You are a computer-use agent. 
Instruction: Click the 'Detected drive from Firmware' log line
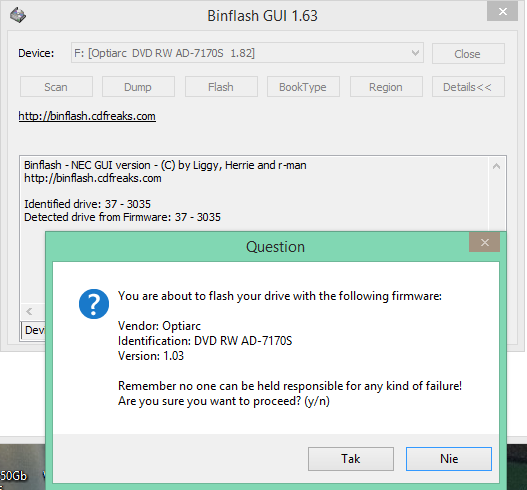[122, 217]
